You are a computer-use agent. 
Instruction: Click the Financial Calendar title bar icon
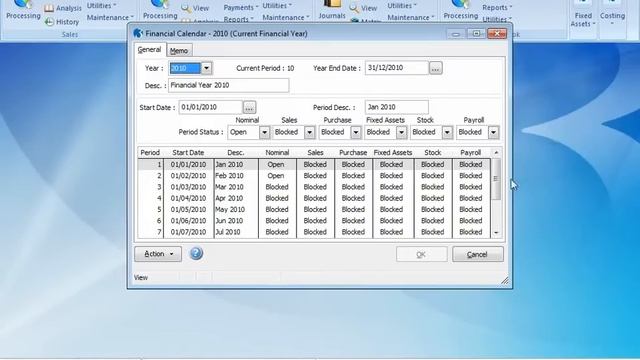click(138, 33)
